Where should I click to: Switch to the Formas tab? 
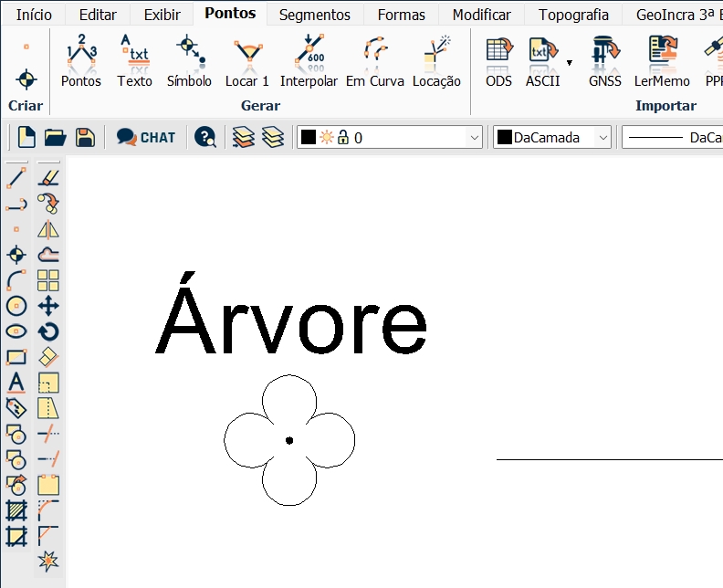pos(401,15)
